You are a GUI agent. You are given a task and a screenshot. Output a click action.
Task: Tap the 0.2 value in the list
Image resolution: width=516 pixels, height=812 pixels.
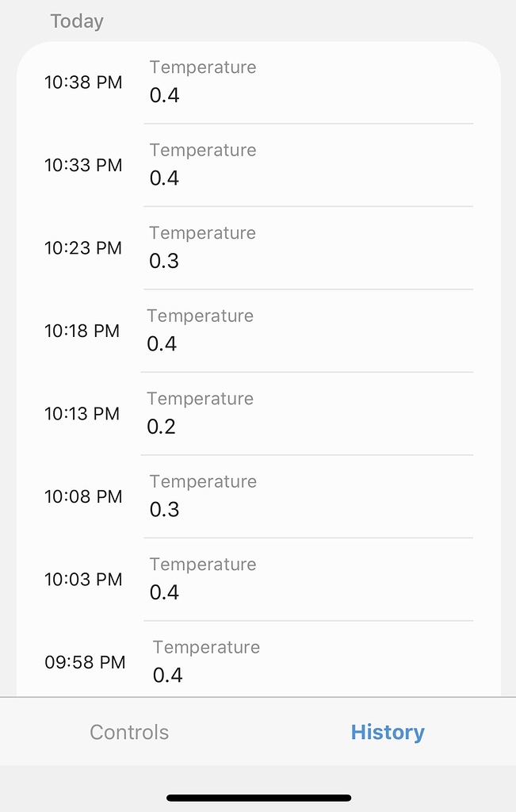click(163, 427)
